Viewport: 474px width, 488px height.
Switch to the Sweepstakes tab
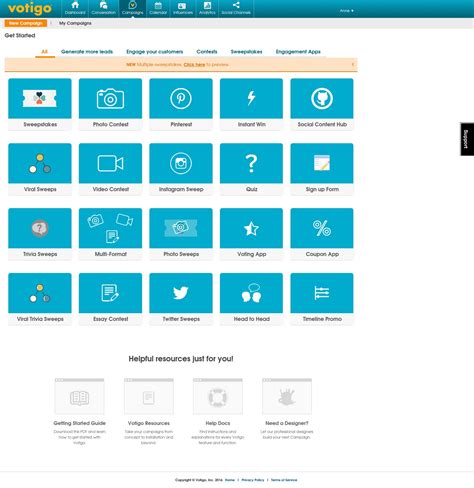tap(246, 52)
